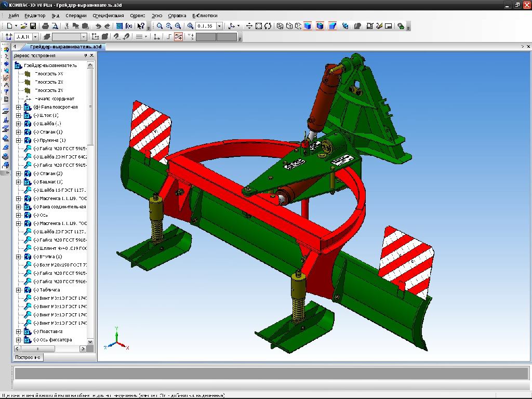Screen dimensions: 532x399
Task: Toggle the shaded display mode blue cube
Action: [x=308, y=26]
